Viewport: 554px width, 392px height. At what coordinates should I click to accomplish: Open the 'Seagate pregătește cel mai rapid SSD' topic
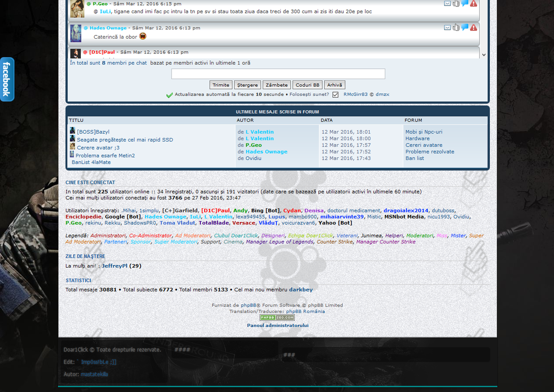pos(125,140)
